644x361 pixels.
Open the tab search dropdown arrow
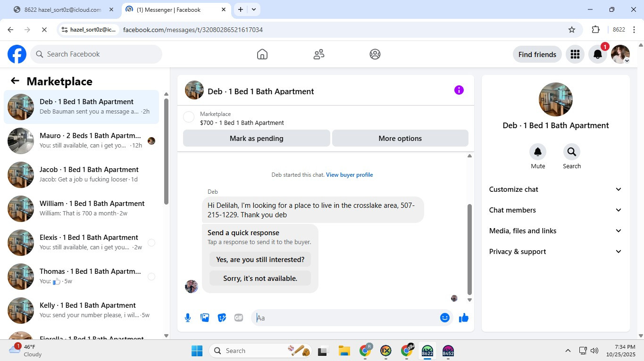point(254,9)
